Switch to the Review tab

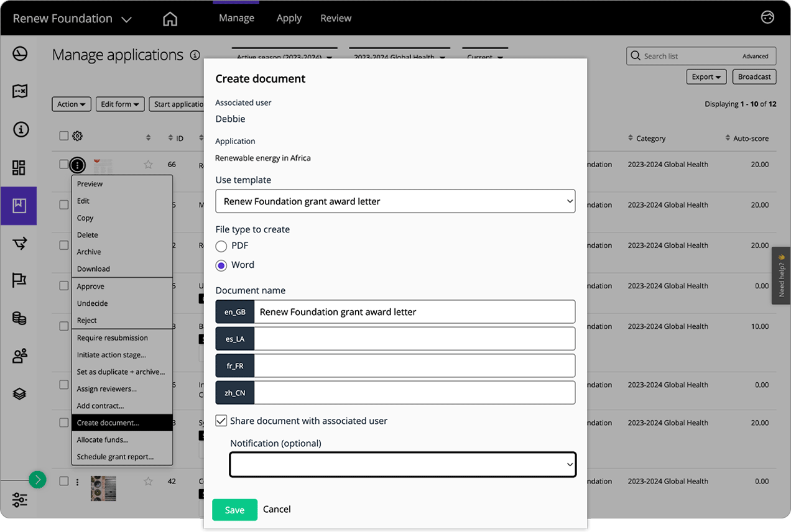point(336,18)
